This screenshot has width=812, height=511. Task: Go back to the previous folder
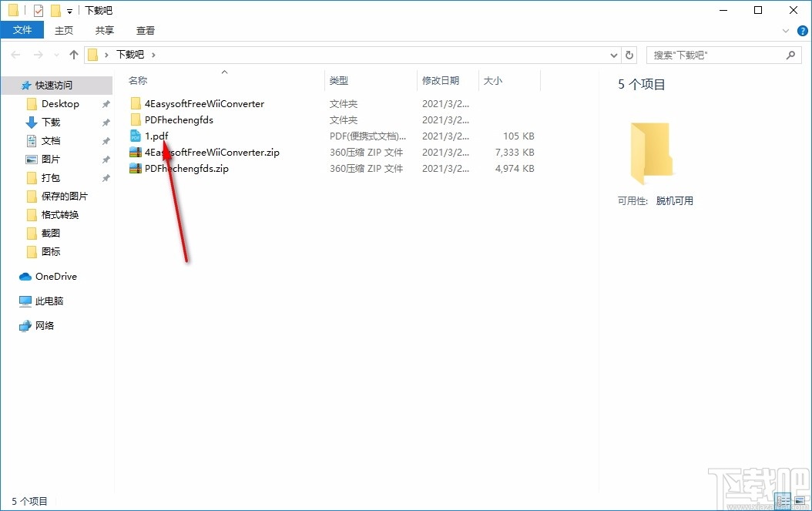pyautogui.click(x=15, y=54)
